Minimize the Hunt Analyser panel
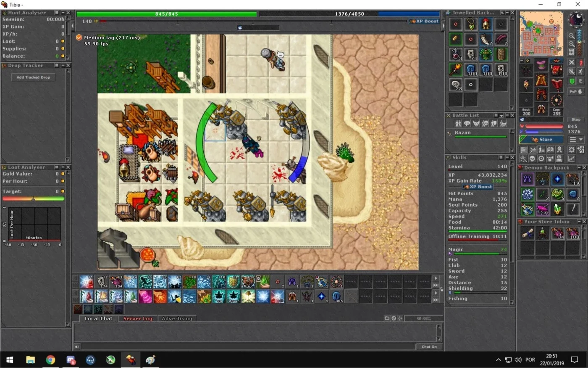This screenshot has width=588, height=368. 63,13
